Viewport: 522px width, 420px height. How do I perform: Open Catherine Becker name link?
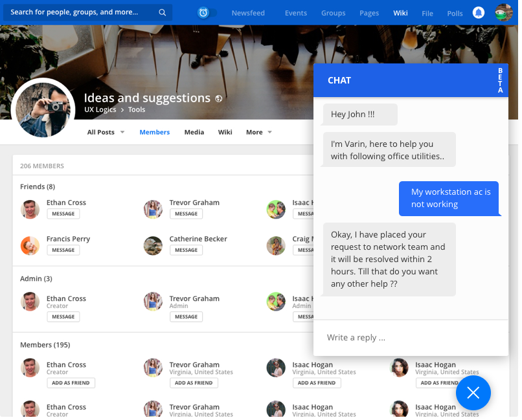[198, 239]
